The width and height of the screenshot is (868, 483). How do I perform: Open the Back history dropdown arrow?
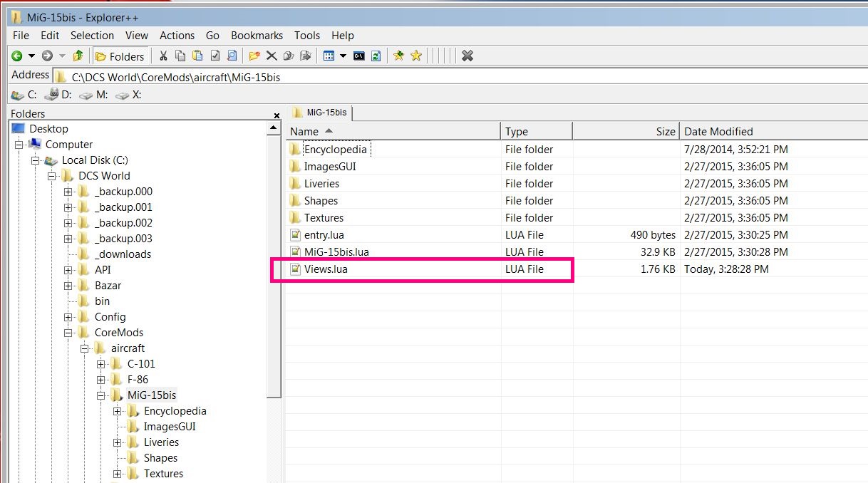[x=31, y=56]
